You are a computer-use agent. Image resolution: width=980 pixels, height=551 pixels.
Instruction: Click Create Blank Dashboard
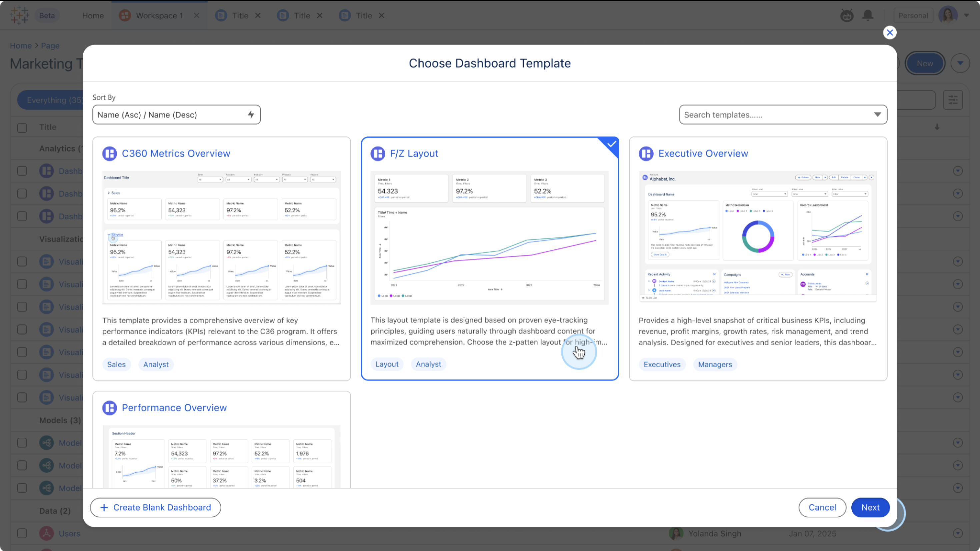(x=155, y=507)
